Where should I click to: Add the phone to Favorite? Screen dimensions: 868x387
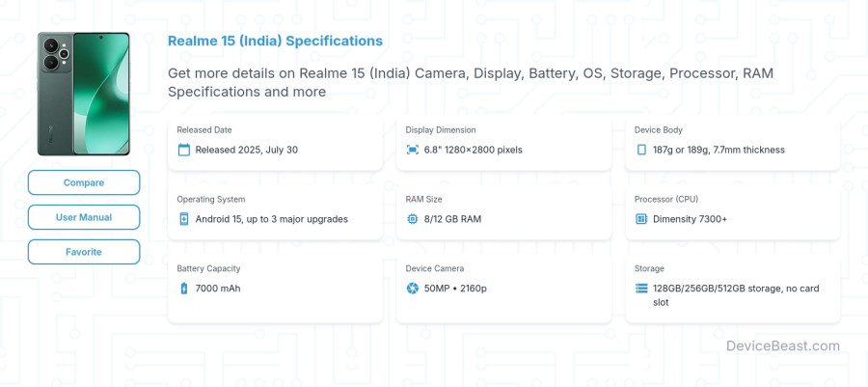pos(84,252)
